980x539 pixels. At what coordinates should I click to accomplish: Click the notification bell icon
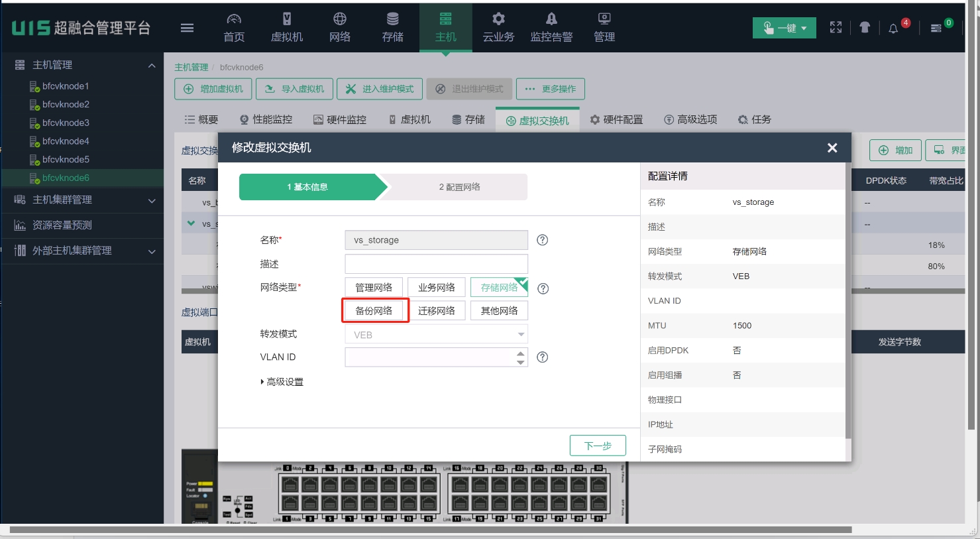click(x=893, y=28)
